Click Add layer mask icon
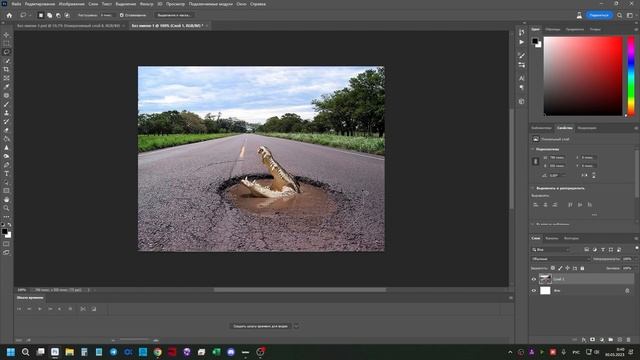 (593, 340)
